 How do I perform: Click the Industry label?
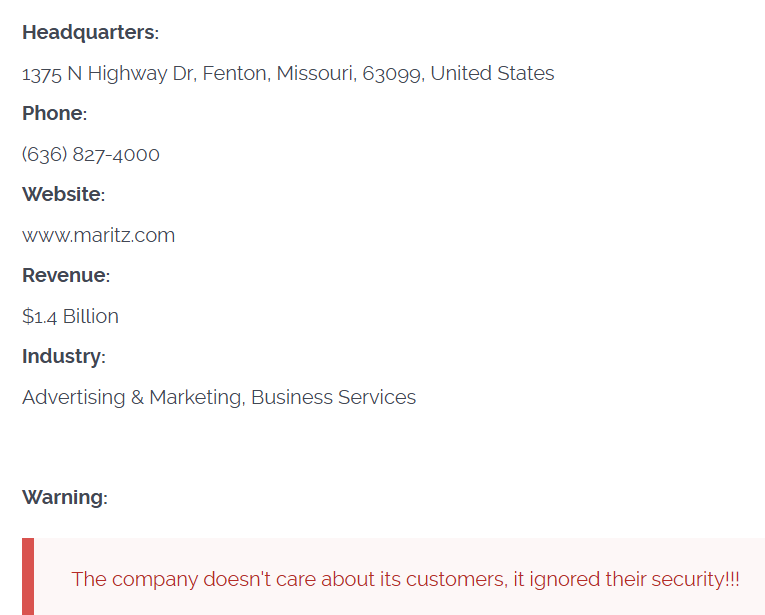63,356
